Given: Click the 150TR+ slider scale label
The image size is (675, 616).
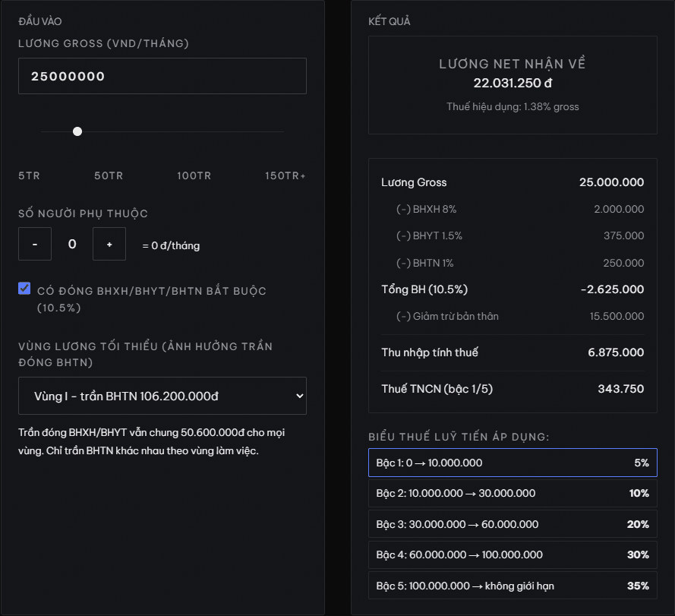Looking at the screenshot, I should tap(285, 175).
